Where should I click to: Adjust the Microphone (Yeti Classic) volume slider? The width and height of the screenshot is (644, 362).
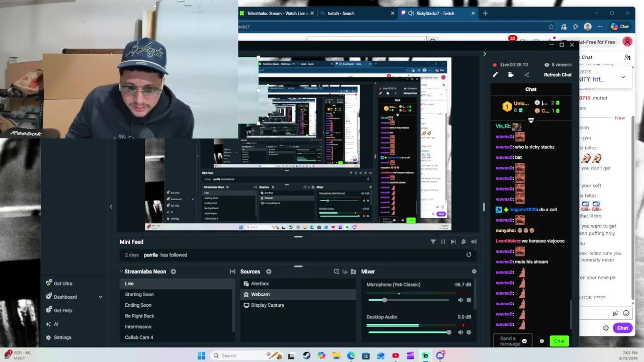pyautogui.click(x=409, y=300)
